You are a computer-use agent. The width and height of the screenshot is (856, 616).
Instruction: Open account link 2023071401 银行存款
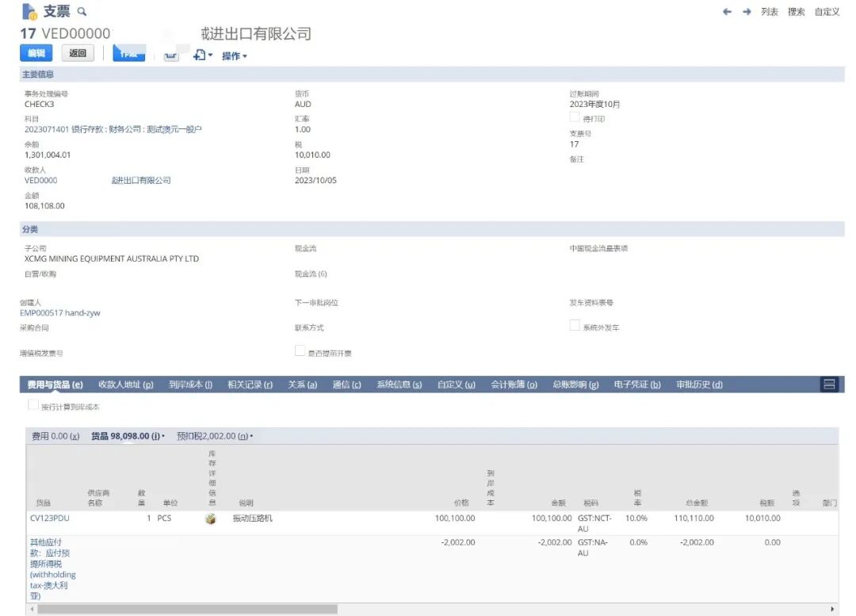click(x=113, y=129)
